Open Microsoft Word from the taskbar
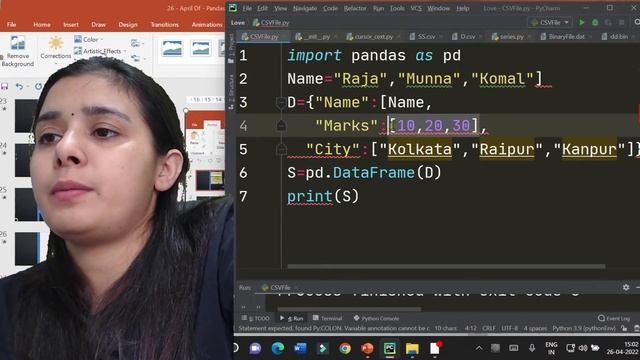The height and width of the screenshot is (360, 640). pos(300,348)
